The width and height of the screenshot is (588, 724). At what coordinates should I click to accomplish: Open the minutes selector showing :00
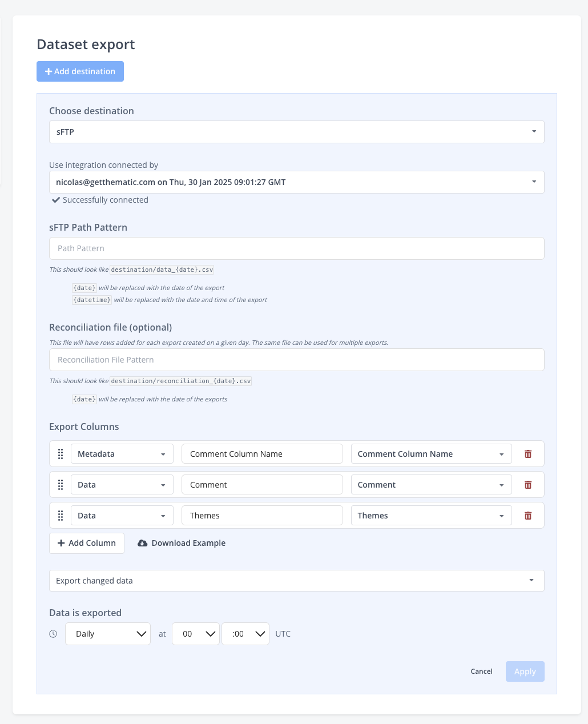coord(245,634)
